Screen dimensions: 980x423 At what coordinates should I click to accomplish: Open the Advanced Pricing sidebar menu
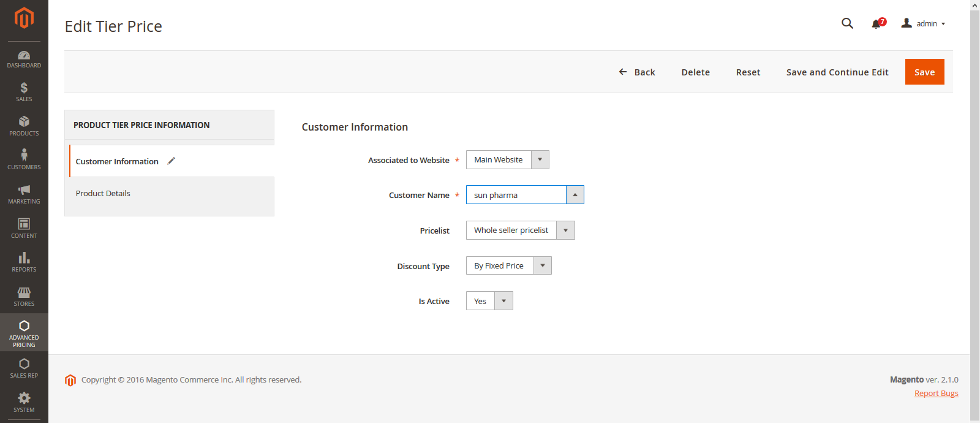[x=24, y=332]
